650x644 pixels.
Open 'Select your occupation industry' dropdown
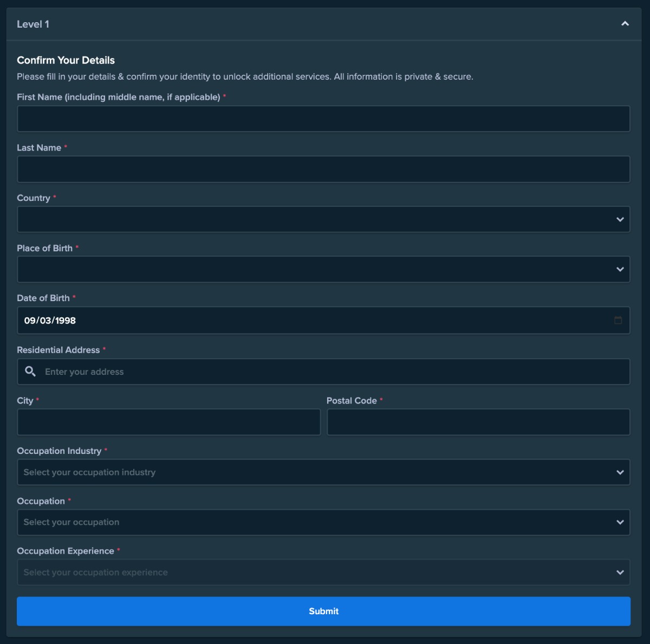314,472
